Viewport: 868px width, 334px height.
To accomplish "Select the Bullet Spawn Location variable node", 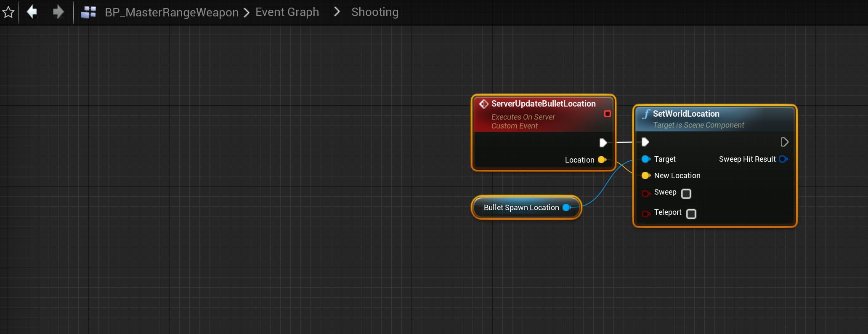I will [x=521, y=208].
